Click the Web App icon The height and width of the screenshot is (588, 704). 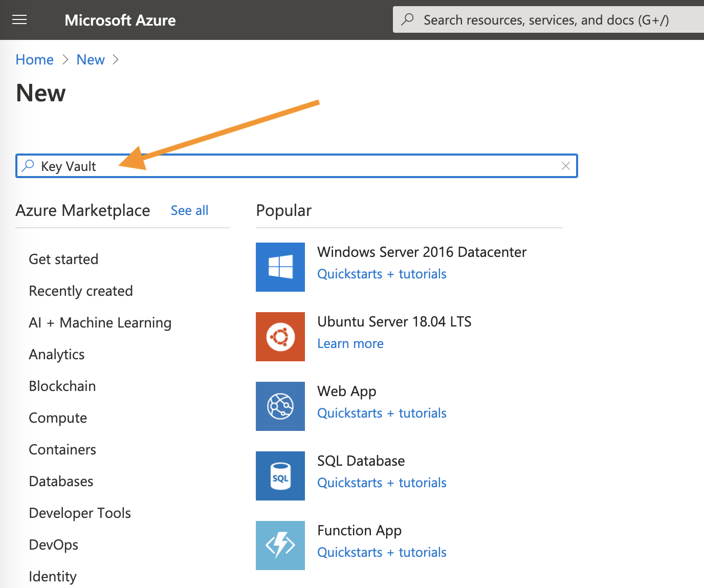pos(280,406)
